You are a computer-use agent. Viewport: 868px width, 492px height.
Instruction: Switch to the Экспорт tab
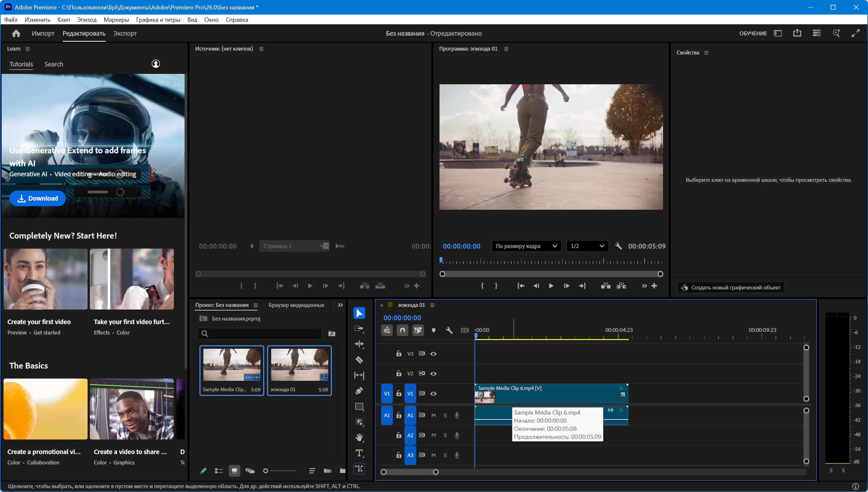pos(125,33)
